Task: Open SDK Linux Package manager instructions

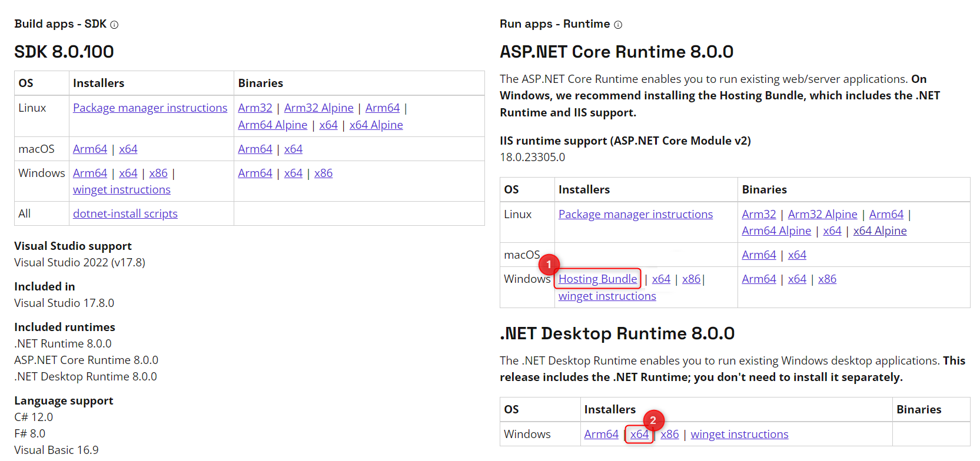Action: coord(150,108)
